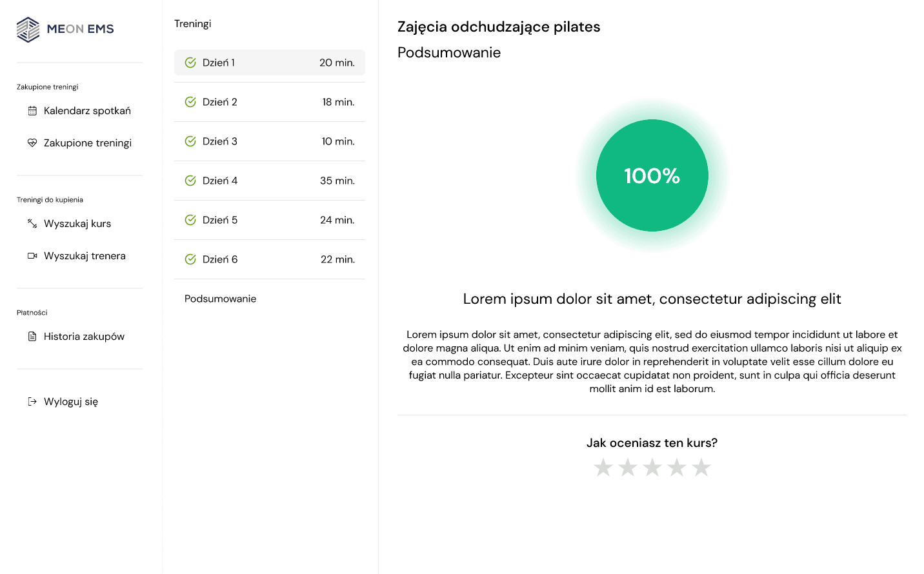Rate the course five stars
This screenshot has width=924, height=574.
pyautogui.click(x=701, y=468)
